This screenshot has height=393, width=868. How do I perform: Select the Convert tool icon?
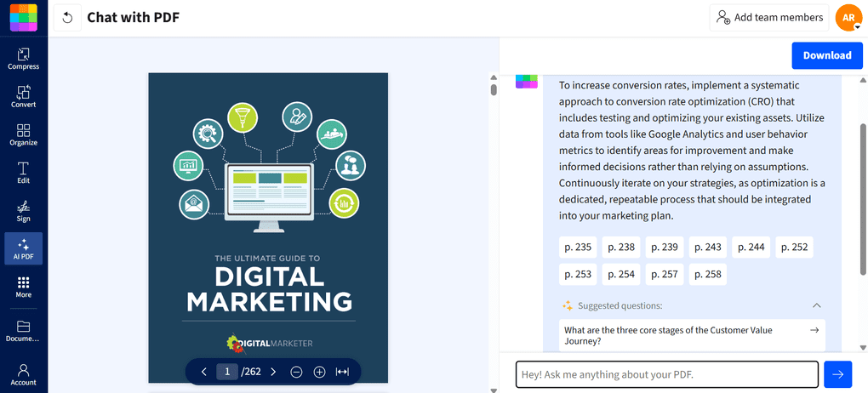(x=23, y=96)
